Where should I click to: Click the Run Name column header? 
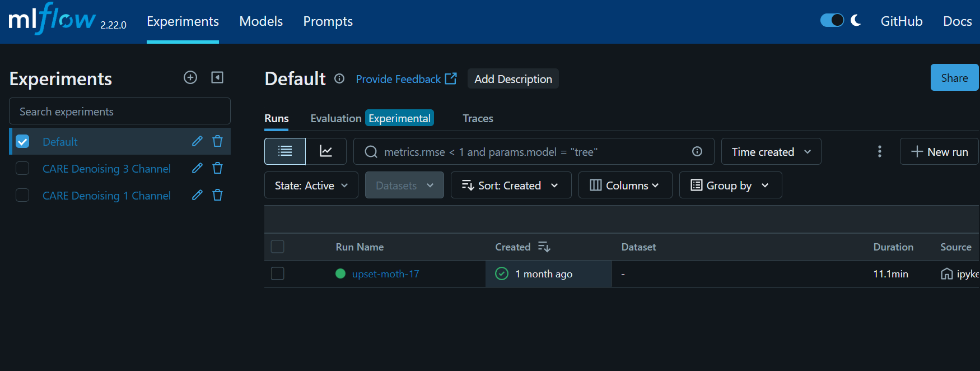360,247
